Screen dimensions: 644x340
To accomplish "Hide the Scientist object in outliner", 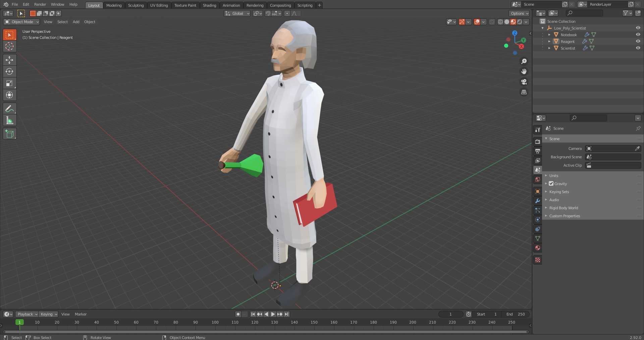I will tap(638, 48).
